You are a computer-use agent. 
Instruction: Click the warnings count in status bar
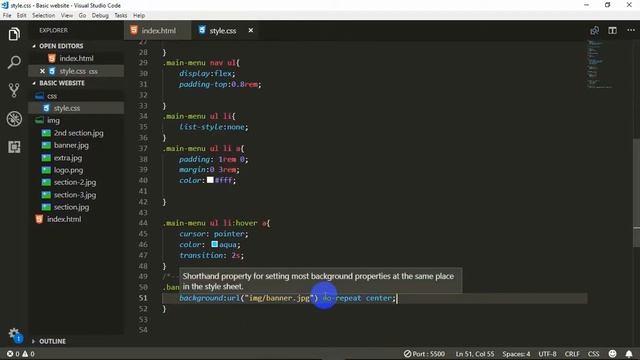(x=28, y=353)
